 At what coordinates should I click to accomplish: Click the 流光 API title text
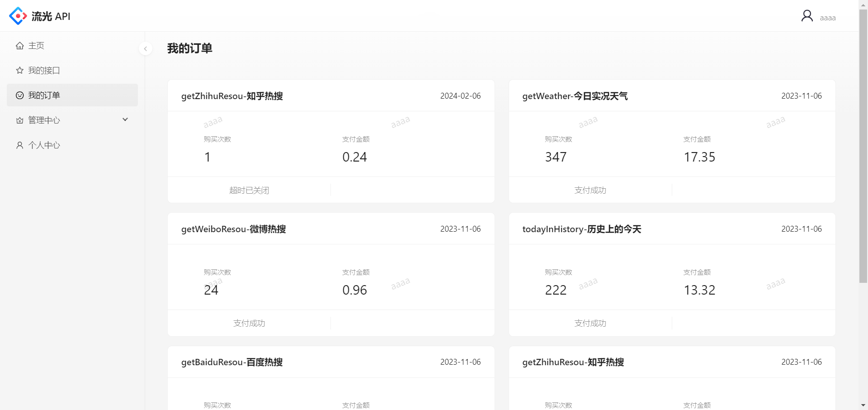[x=51, y=16]
